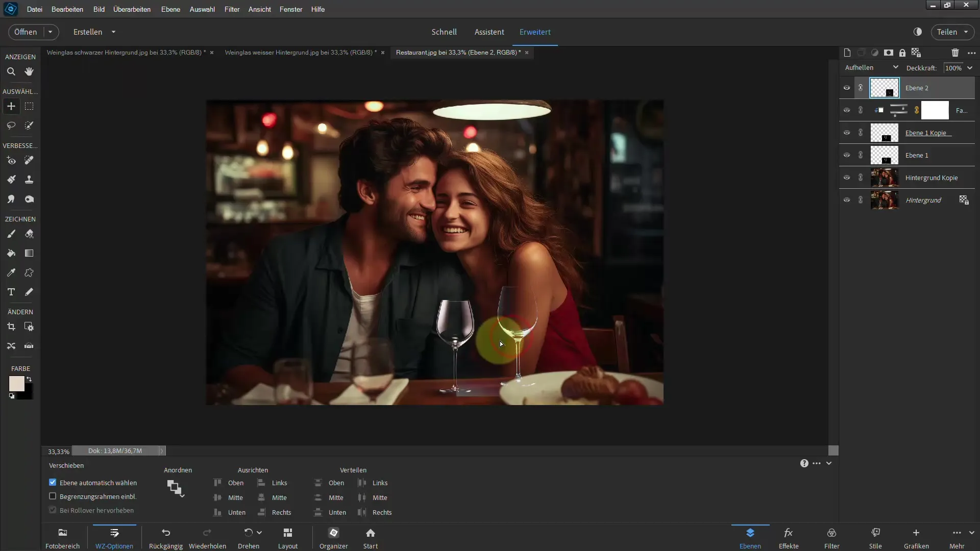The image size is (980, 551).
Task: Create a new layer in Layers panel
Action: [847, 53]
